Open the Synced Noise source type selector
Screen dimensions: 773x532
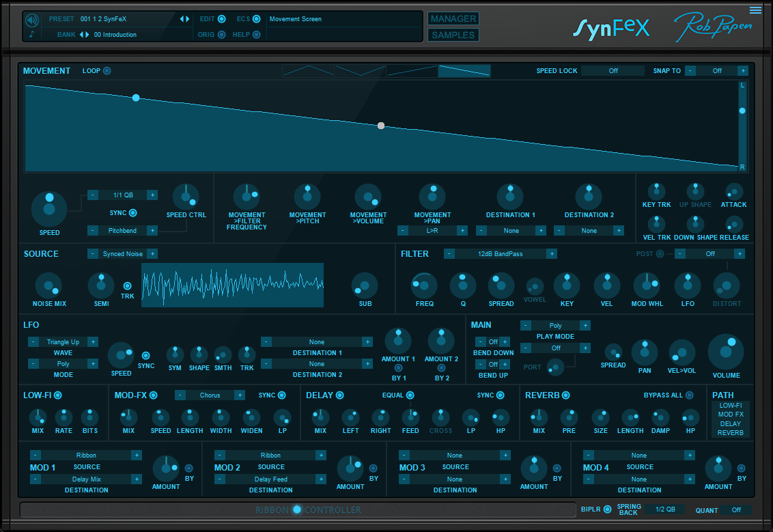[x=123, y=254]
